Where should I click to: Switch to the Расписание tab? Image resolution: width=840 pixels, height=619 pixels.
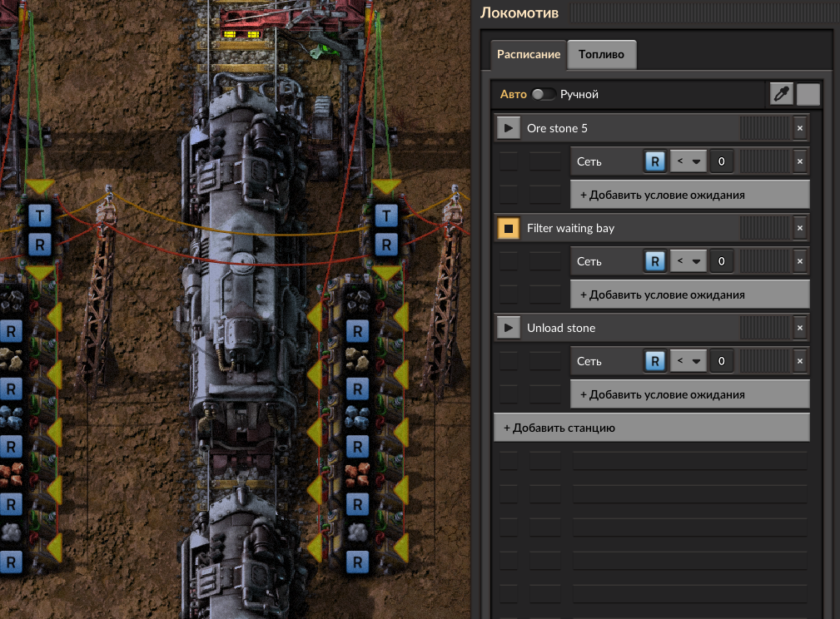[529, 54]
